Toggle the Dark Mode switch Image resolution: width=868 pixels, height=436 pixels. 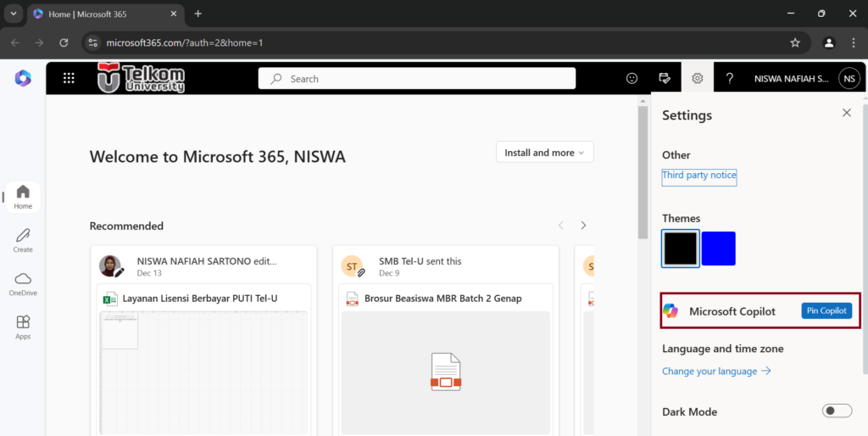pyautogui.click(x=837, y=411)
